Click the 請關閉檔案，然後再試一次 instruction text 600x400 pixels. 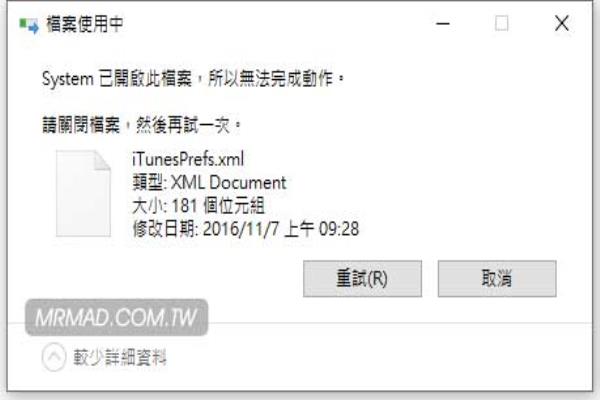tap(142, 125)
